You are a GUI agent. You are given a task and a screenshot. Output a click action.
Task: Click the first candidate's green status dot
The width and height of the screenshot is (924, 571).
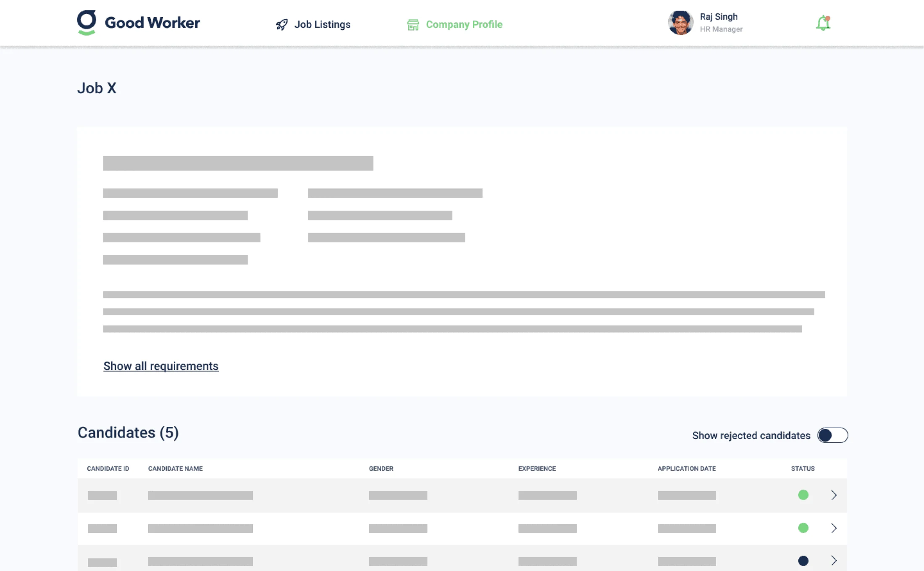[x=803, y=495]
